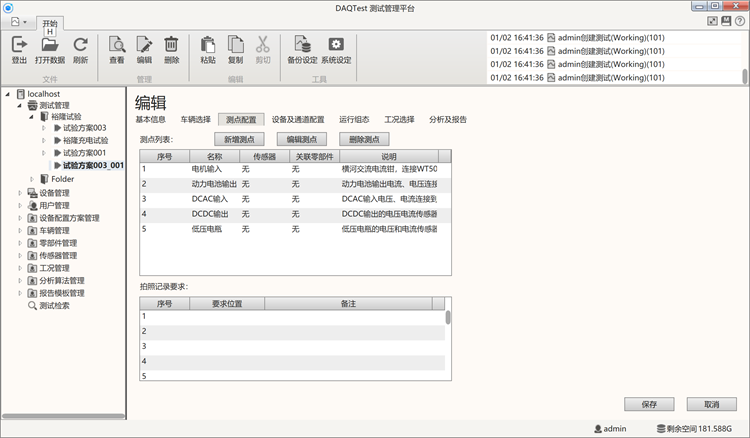Click the 刷新 refresh icon
Screen dimensions: 750x438
(81, 44)
